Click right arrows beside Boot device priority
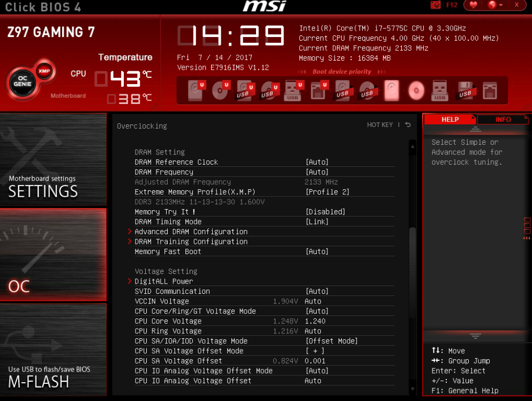 tap(381, 72)
